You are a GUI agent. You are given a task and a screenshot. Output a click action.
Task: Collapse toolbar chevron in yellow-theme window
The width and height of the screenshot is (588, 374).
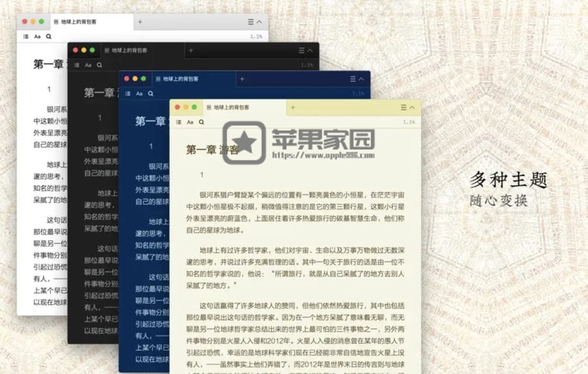(412, 108)
